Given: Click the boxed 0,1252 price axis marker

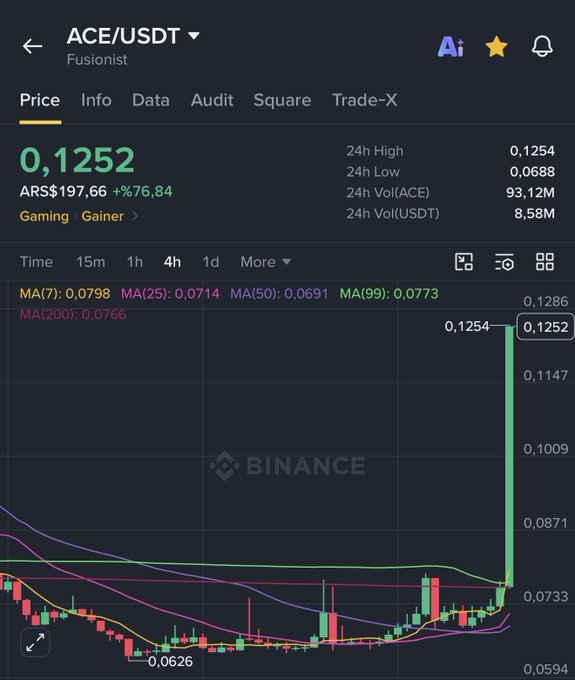Looking at the screenshot, I should pyautogui.click(x=546, y=327).
